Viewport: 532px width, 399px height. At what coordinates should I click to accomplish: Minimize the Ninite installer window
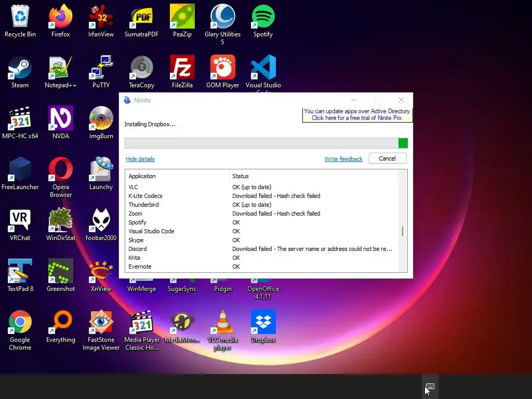point(353,100)
